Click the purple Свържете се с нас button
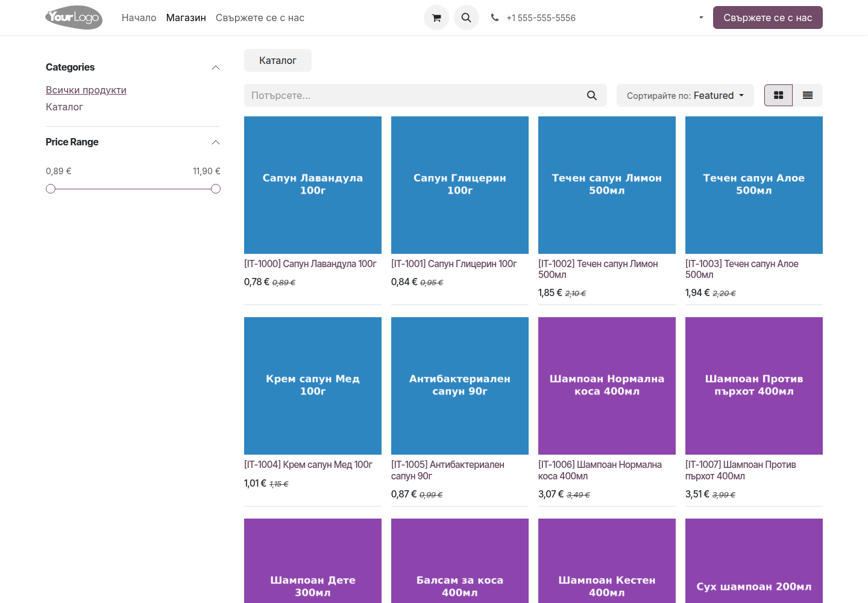868x603 pixels. [x=768, y=17]
